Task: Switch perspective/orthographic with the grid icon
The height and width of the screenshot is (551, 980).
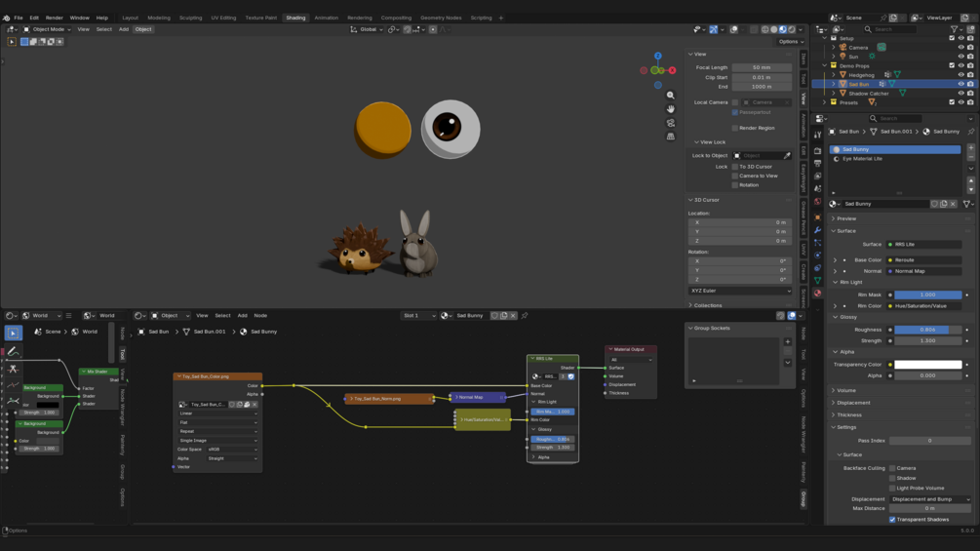Action: pos(671,137)
